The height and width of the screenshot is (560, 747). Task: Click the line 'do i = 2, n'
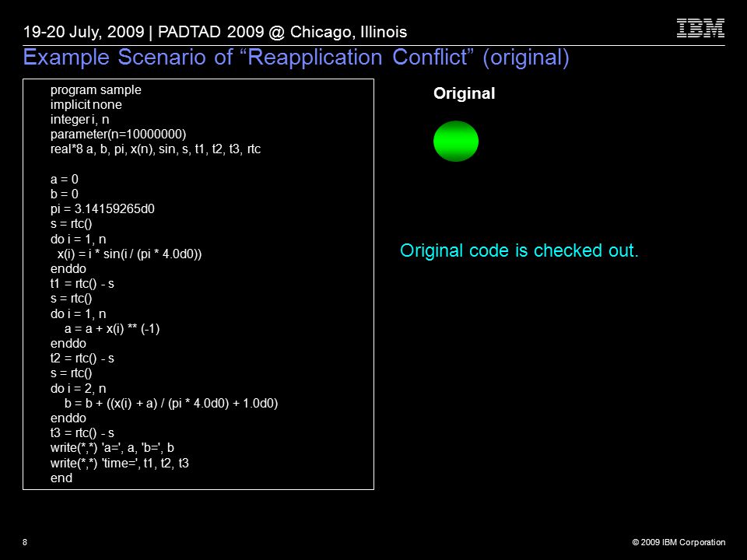[78, 388]
